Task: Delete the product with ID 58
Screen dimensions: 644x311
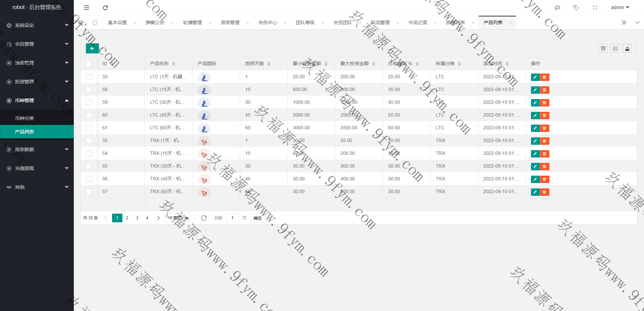Action: click(x=544, y=90)
